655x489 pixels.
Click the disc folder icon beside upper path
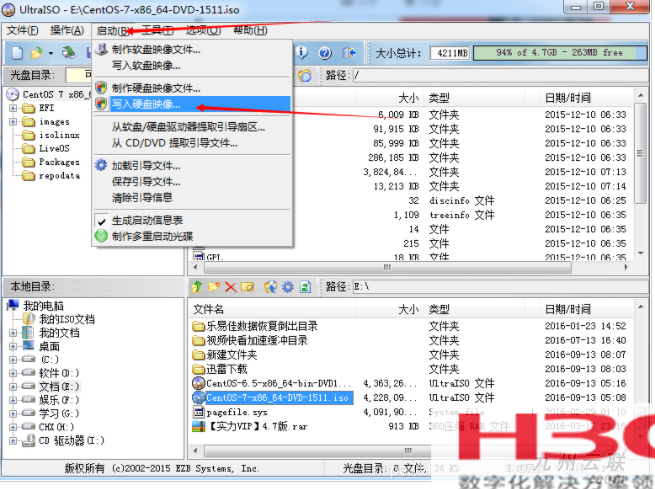tap(305, 76)
